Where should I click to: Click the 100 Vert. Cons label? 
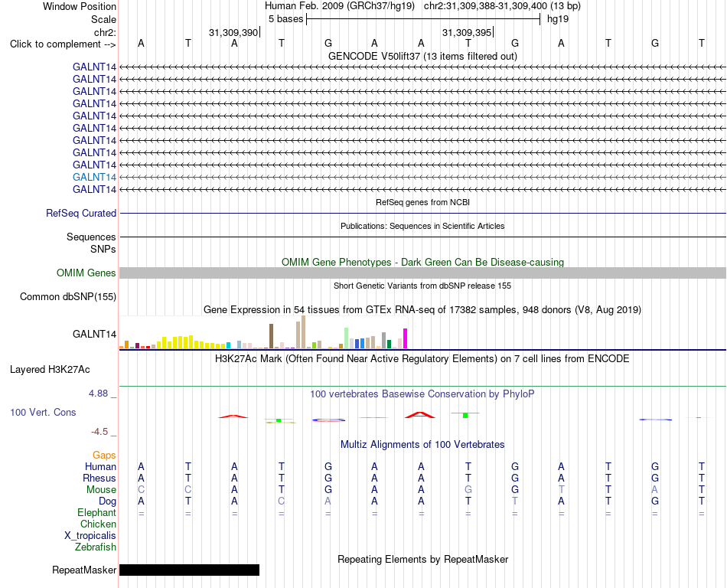tap(43, 412)
